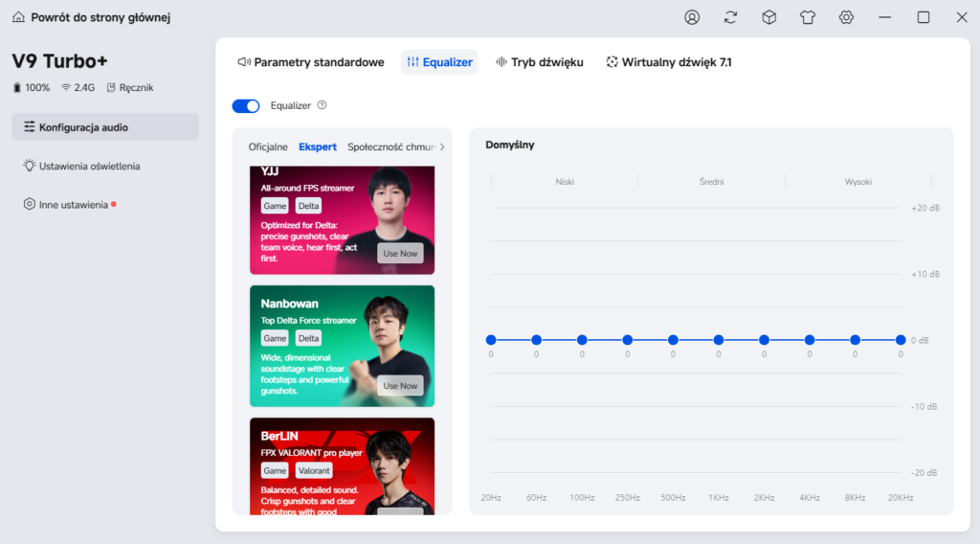Click the Wysoki frequency range label

tap(858, 181)
